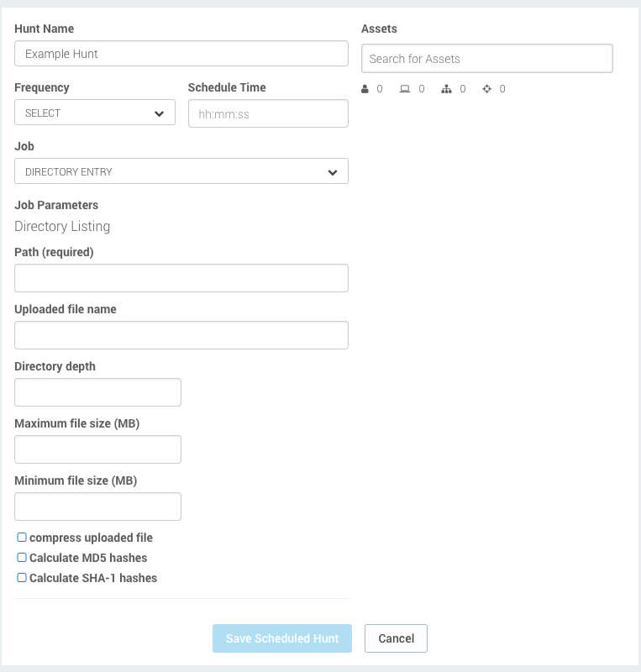The width and height of the screenshot is (641, 672).
Task: Focus the Hunt Name text field
Action: pyautogui.click(x=181, y=54)
